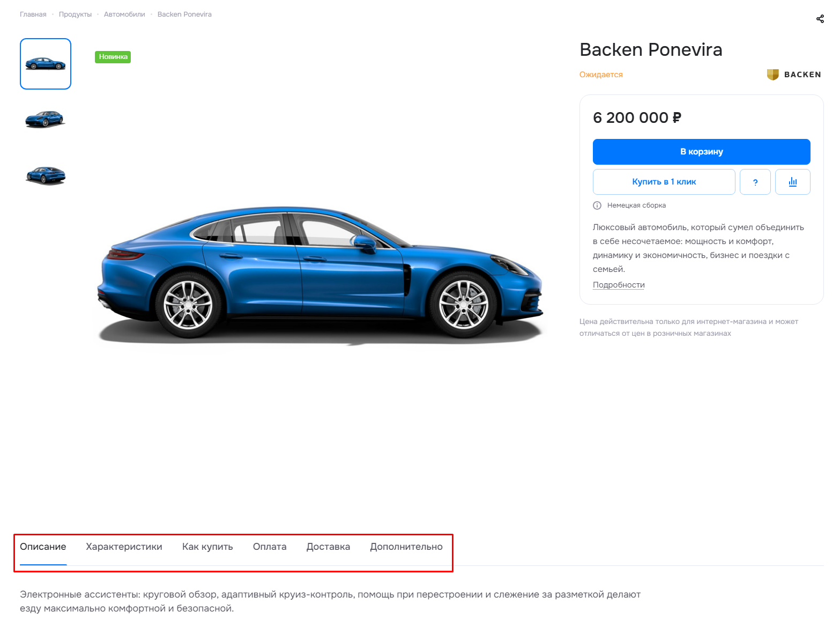
Task: Click the green Новинка badge
Action: click(x=113, y=57)
